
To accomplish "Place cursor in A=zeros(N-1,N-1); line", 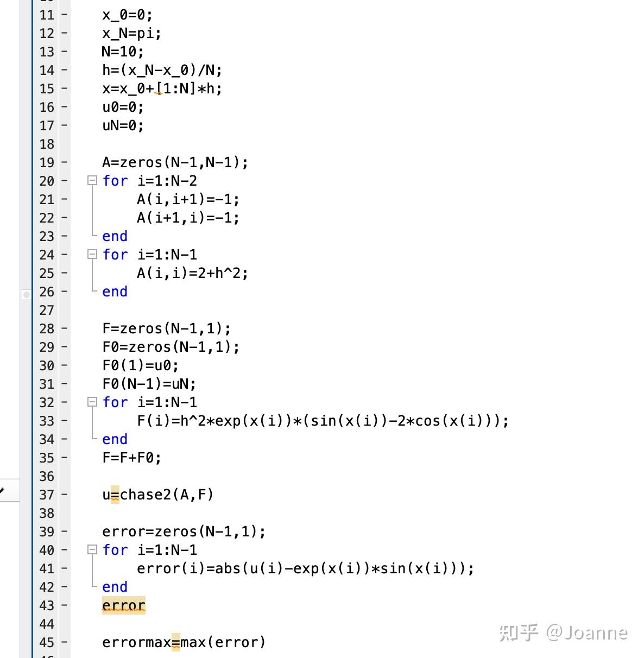I will point(175,162).
